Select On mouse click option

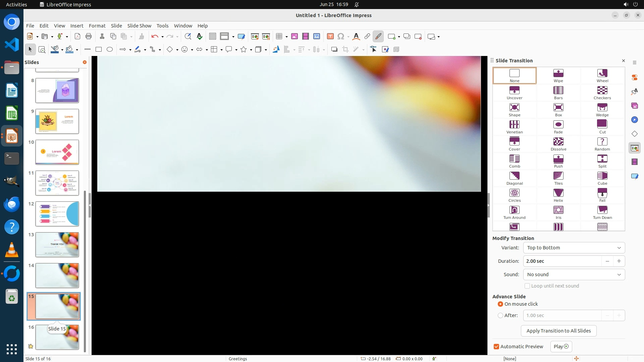tap(500, 304)
